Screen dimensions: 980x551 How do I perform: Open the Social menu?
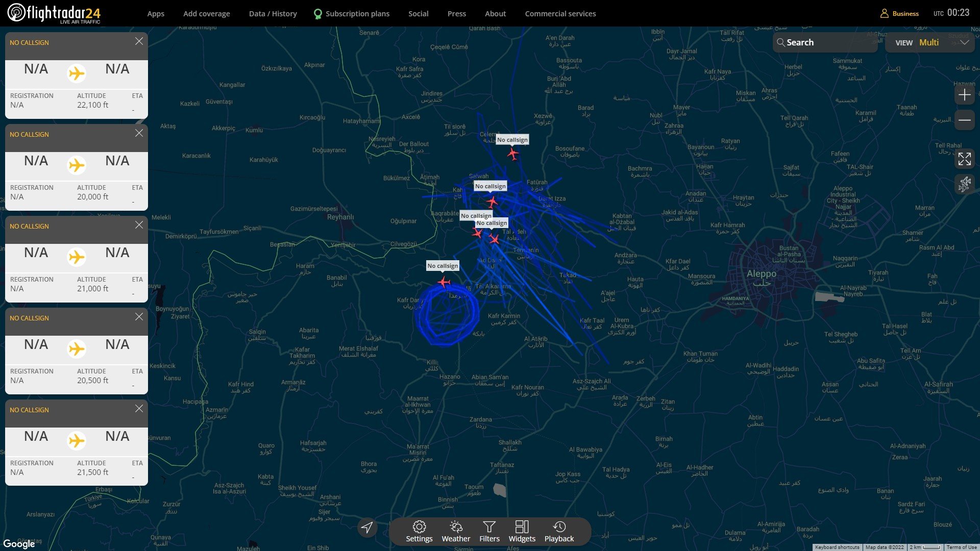click(x=419, y=14)
